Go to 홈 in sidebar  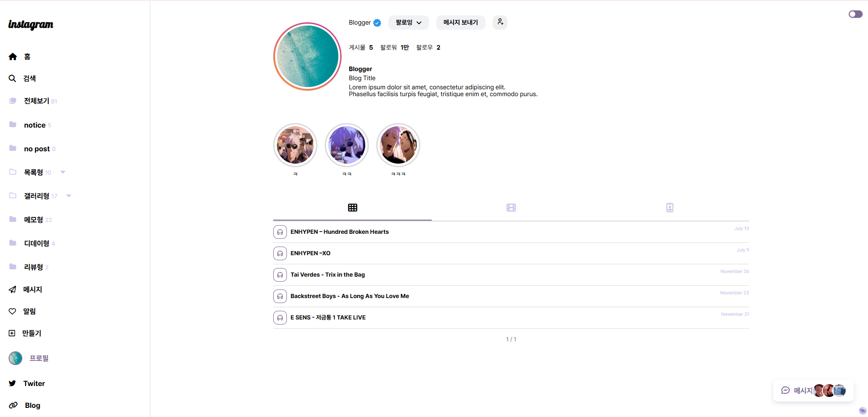(x=27, y=57)
